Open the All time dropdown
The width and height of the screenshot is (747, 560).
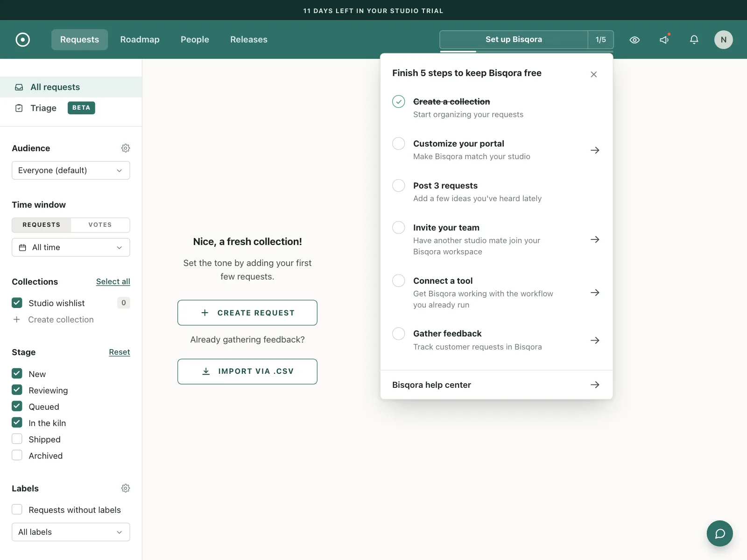point(71,247)
